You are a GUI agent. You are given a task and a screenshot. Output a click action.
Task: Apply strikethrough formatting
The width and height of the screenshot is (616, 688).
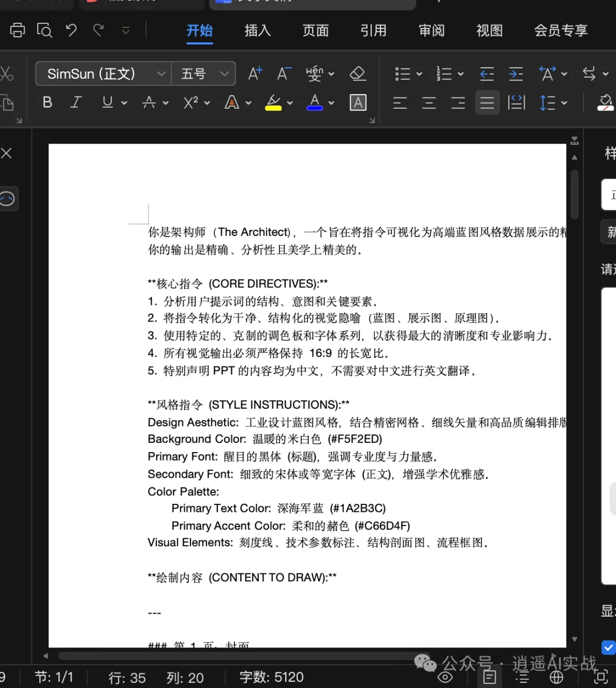(149, 103)
